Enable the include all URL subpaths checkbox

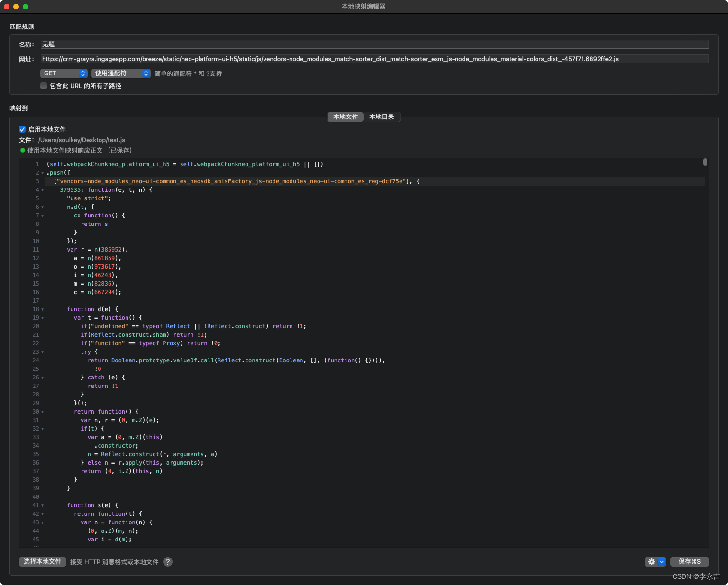pyautogui.click(x=44, y=86)
